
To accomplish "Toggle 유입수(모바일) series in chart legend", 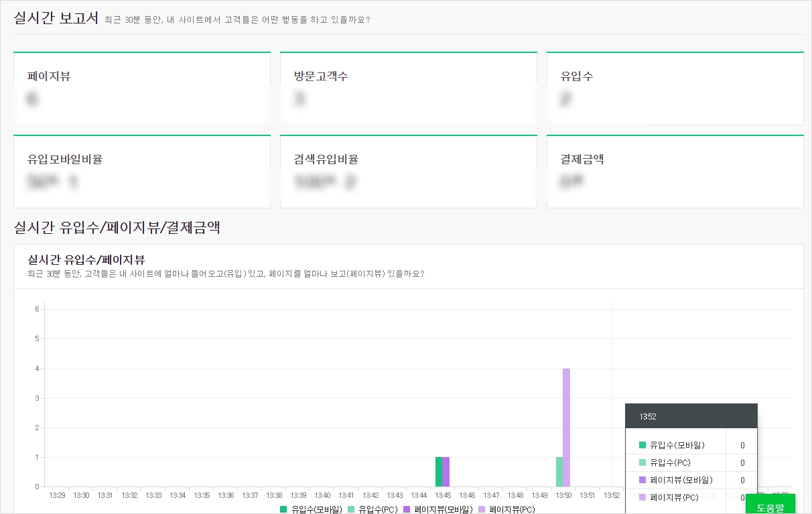I will point(311,509).
